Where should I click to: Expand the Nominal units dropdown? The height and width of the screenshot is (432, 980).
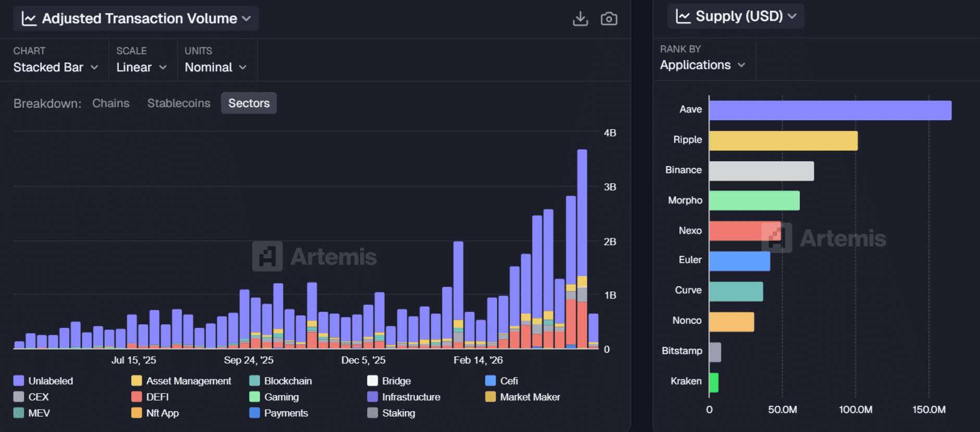216,67
